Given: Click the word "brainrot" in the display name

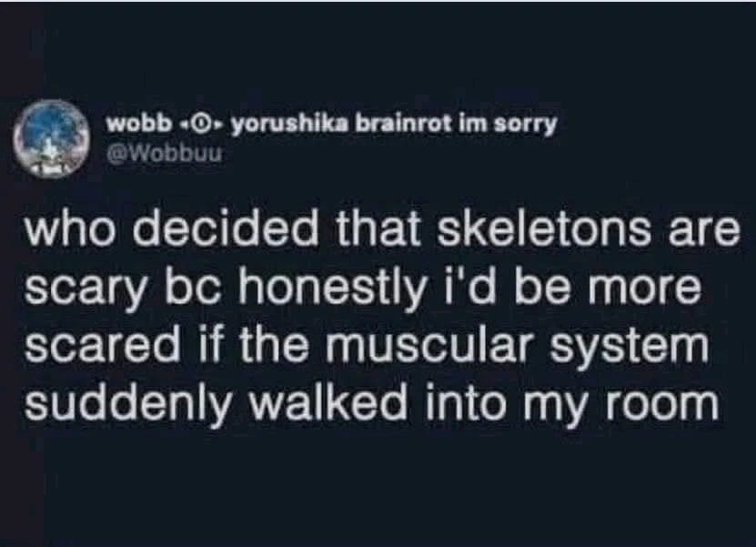Looking at the screenshot, I should coord(405,125).
